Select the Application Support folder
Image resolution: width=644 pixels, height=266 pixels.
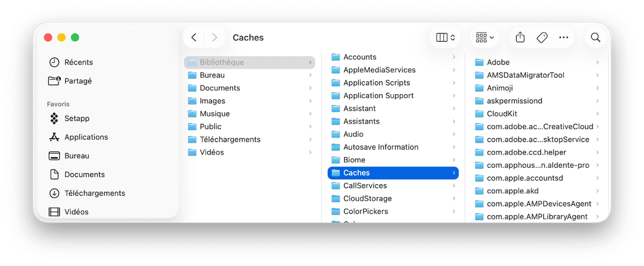[378, 96]
